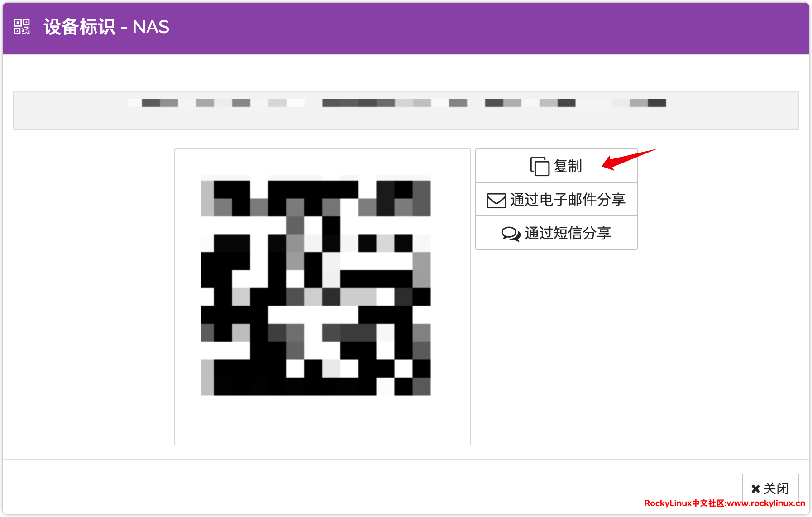Choose 通过电子邮件分享 text
The width and height of the screenshot is (812, 517).
(x=568, y=200)
